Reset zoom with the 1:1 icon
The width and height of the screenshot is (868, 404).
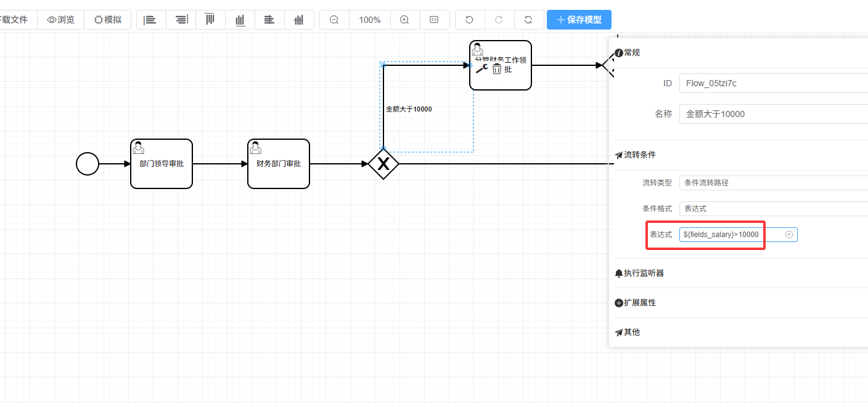(x=434, y=20)
